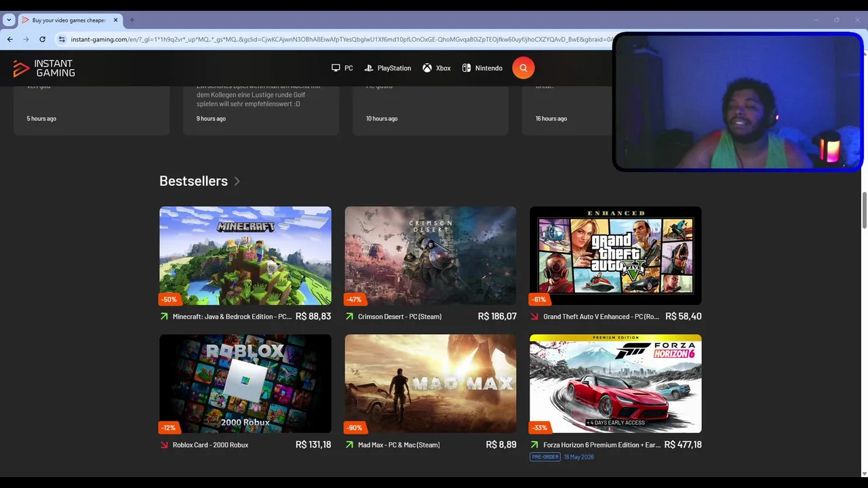Click the Minecraft: Java & Bedrock Edition title
The height and width of the screenshot is (488, 868).
(x=232, y=317)
